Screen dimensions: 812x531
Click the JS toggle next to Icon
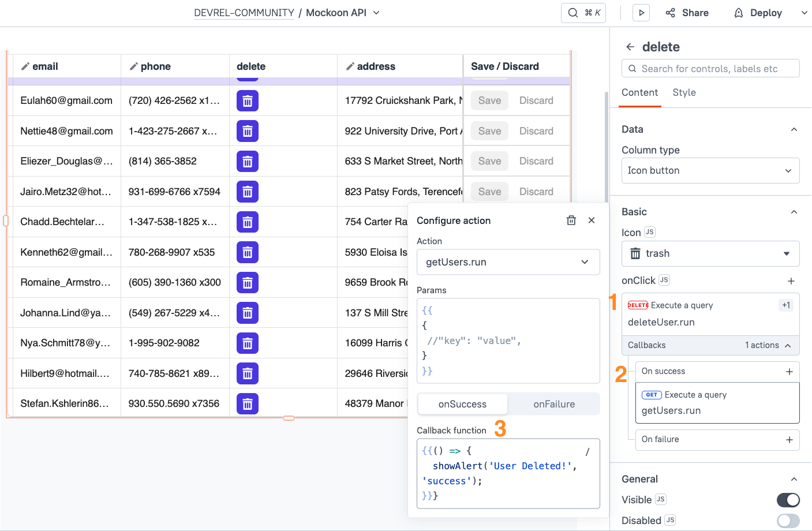point(650,232)
